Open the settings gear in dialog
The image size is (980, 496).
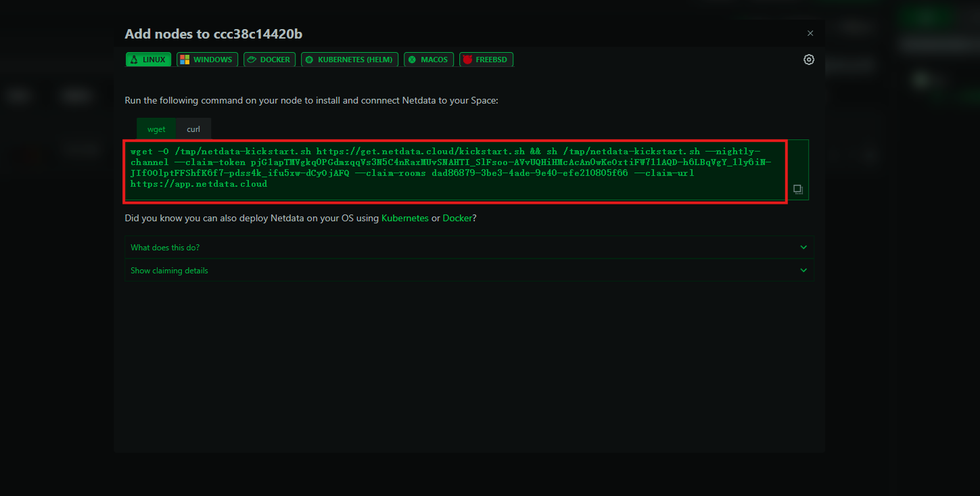tap(809, 60)
